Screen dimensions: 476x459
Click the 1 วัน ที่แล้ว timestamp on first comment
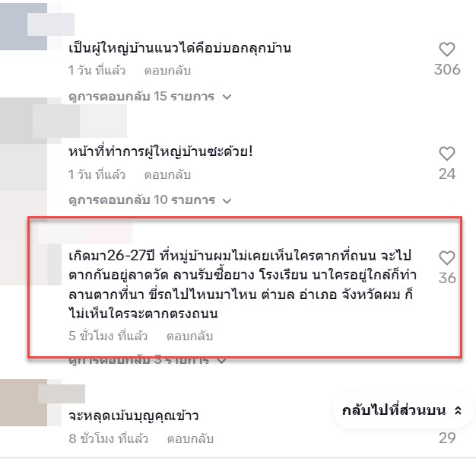pyautogui.click(x=97, y=71)
